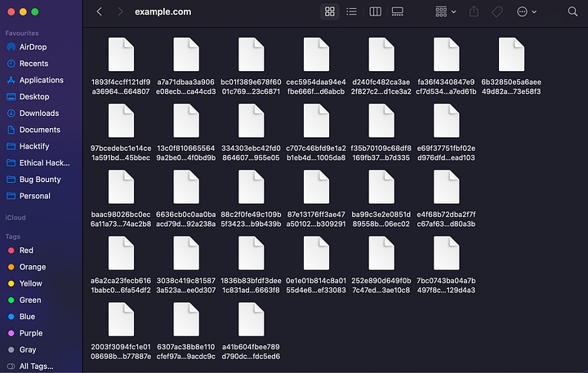Click the tag toolbar icon

point(497,11)
